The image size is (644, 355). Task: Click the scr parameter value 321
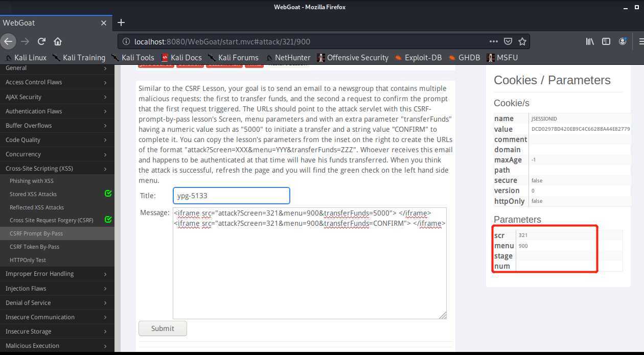pos(523,235)
